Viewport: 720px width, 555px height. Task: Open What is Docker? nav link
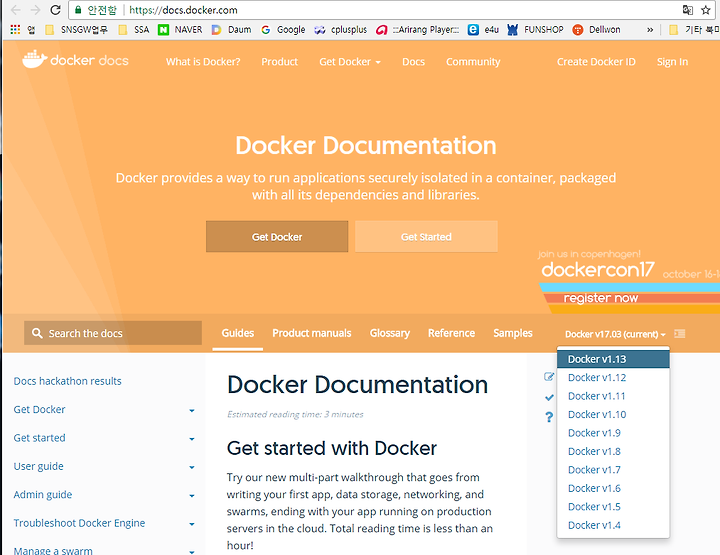pyautogui.click(x=203, y=62)
